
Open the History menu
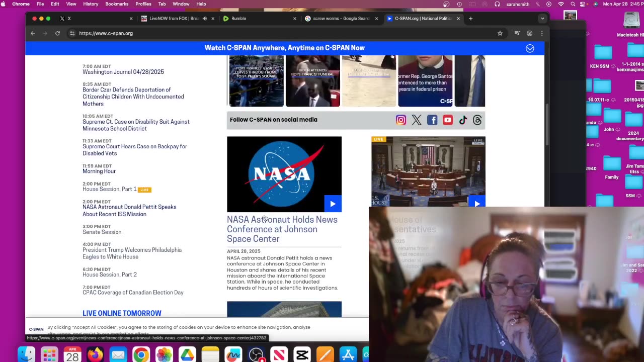click(x=91, y=4)
